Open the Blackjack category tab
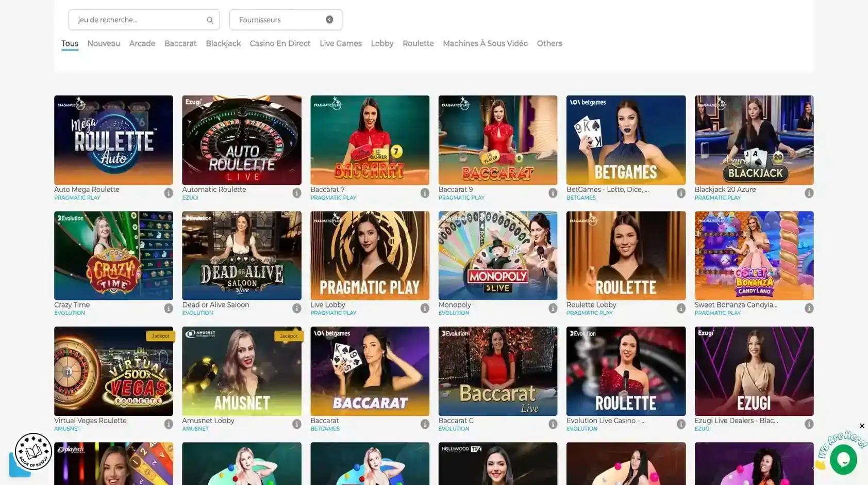Image resolution: width=868 pixels, height=485 pixels. click(223, 43)
